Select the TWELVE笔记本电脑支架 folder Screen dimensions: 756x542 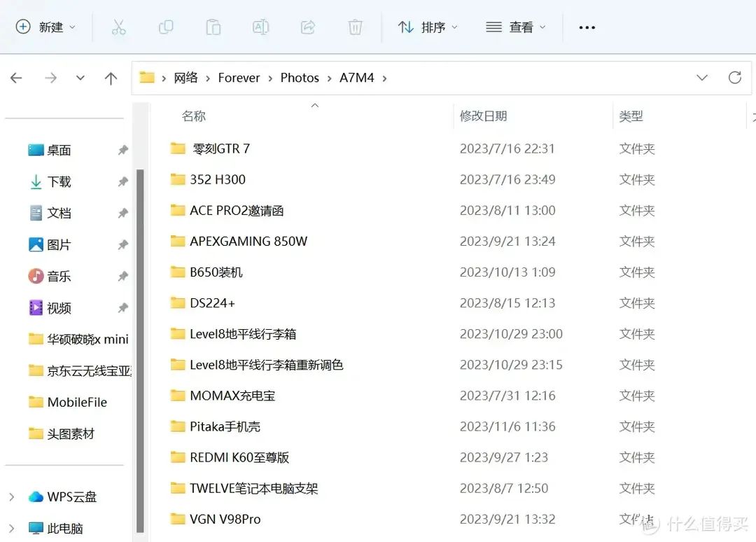click(x=244, y=488)
